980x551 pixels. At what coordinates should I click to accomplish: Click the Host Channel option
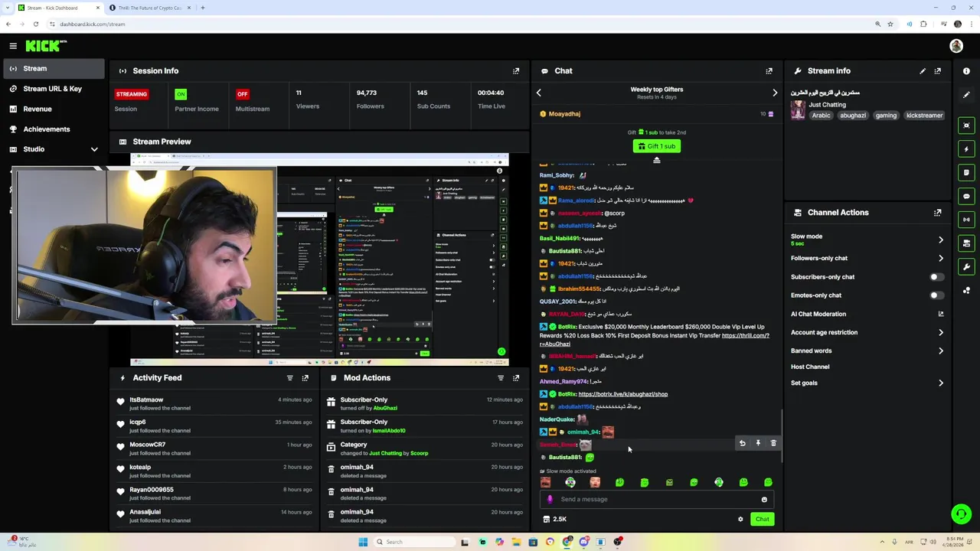pyautogui.click(x=810, y=367)
